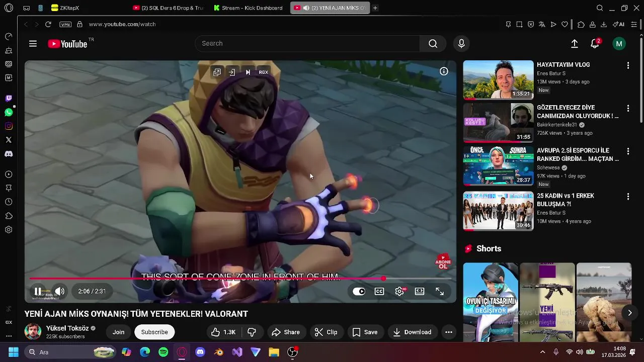Click the YouTube create upload icon

574,44
